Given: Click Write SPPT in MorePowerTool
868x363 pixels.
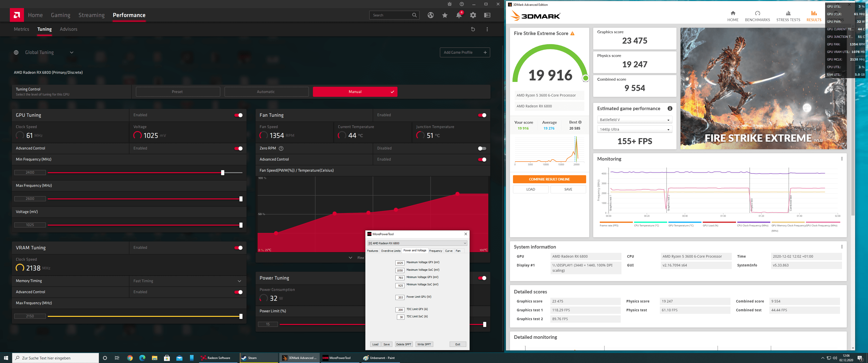Looking at the screenshot, I should click(424, 345).
